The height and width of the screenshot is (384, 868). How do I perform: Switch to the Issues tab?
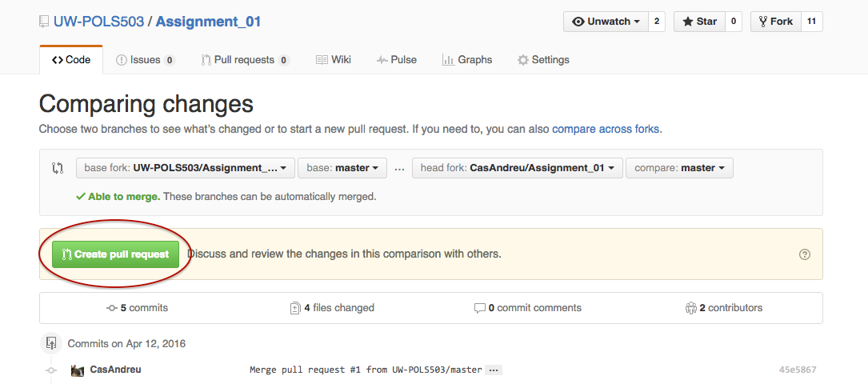coord(146,60)
